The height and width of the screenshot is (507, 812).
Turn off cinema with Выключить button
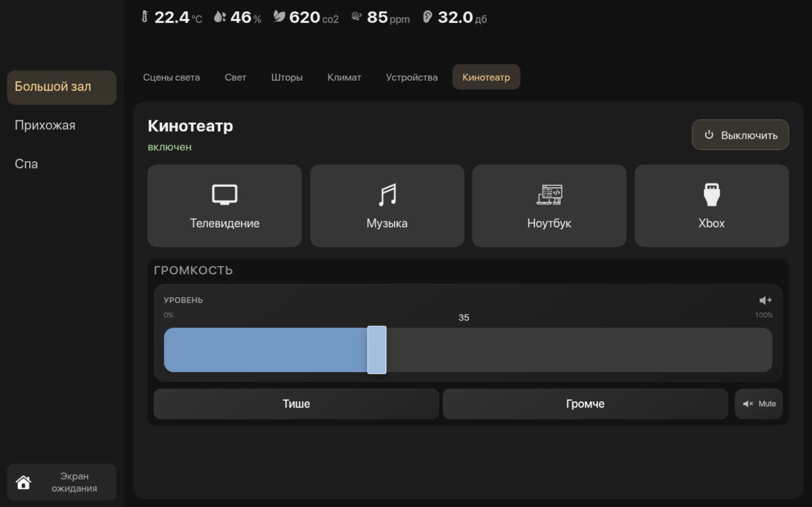[740, 135]
